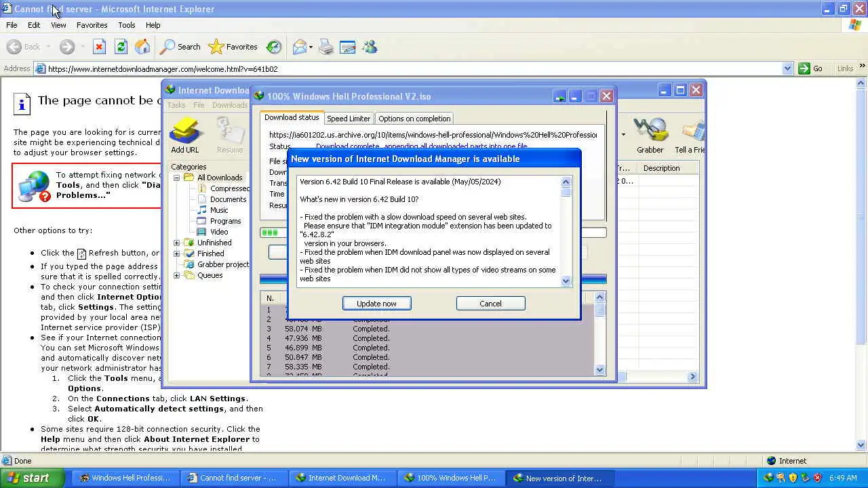Screen dimensions: 868x488
Task: Click the Start button
Action: (x=32, y=478)
